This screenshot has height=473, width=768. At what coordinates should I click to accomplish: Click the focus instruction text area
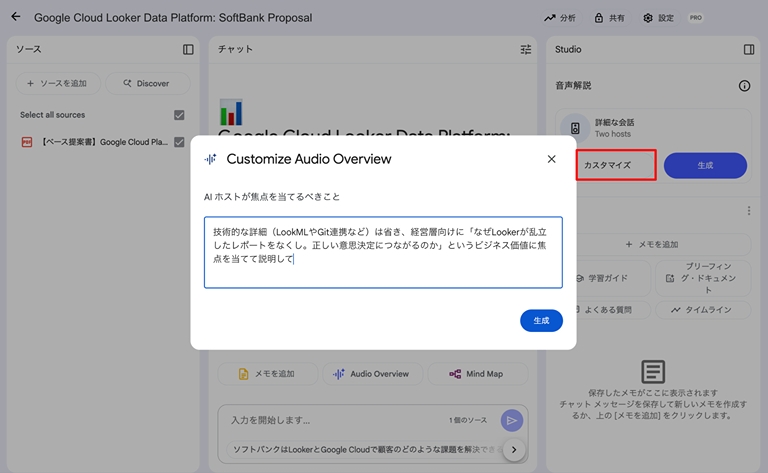tap(383, 252)
